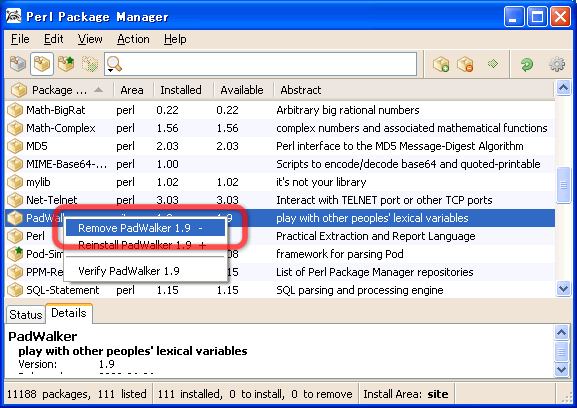Viewport: 577px width, 408px height.
Task: Switch to the Details tab
Action: (x=69, y=313)
